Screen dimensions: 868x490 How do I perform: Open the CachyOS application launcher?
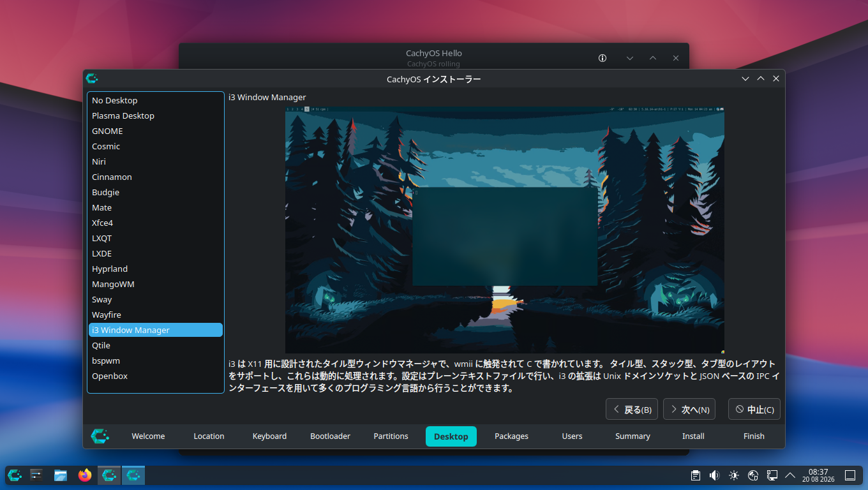pos(15,475)
